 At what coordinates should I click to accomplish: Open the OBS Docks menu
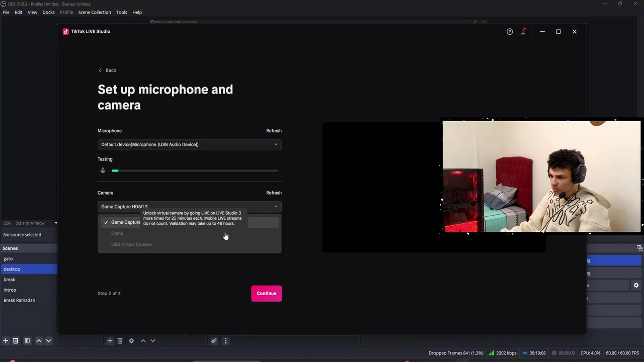point(48,12)
